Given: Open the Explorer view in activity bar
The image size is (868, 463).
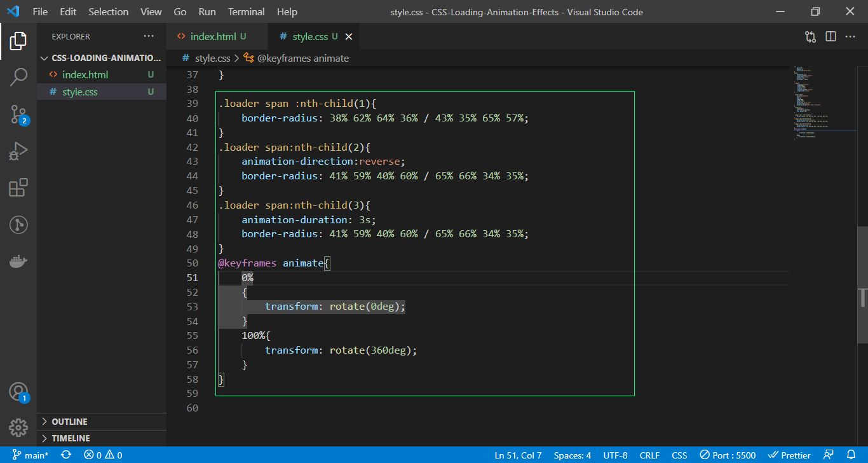Looking at the screenshot, I should 18,41.
